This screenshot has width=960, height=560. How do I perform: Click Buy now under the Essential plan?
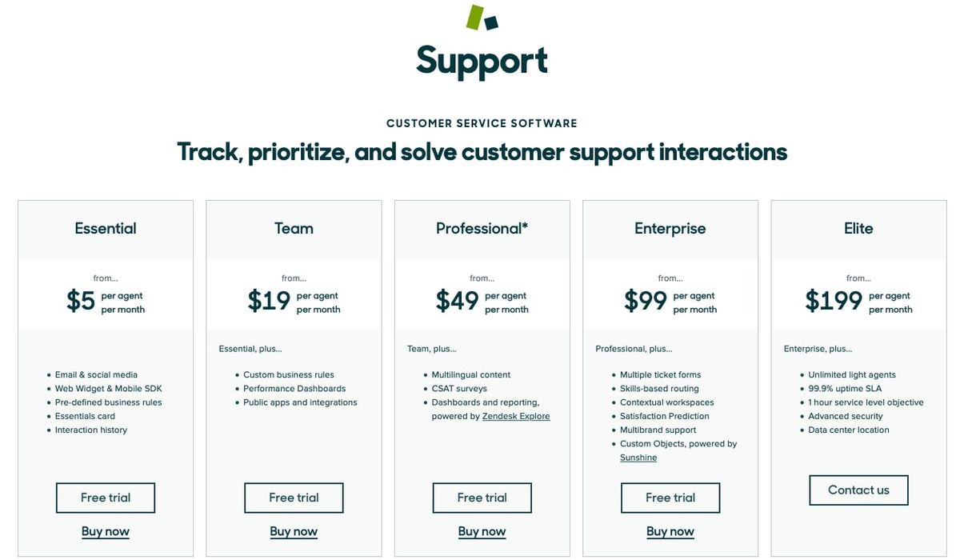[x=105, y=531]
